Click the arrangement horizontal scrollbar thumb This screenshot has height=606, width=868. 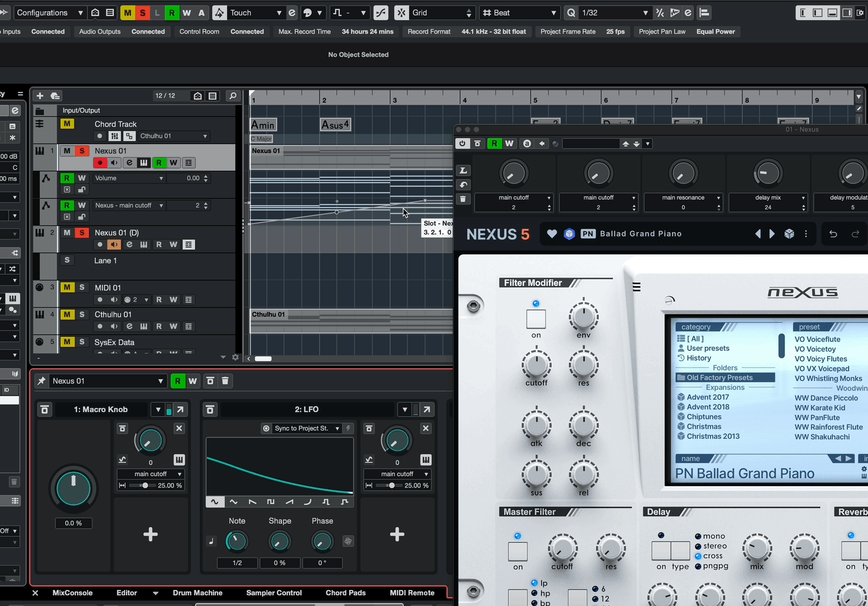pyautogui.click(x=263, y=358)
